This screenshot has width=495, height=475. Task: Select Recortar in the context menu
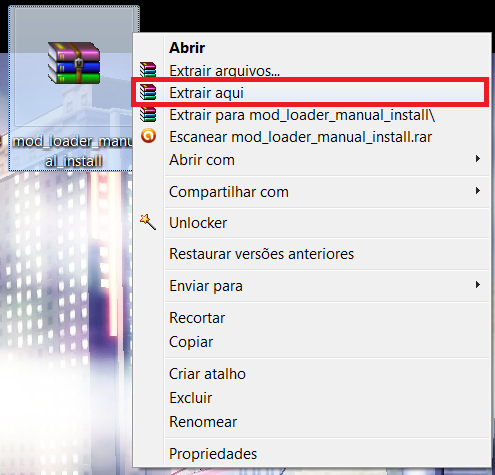pos(311,318)
